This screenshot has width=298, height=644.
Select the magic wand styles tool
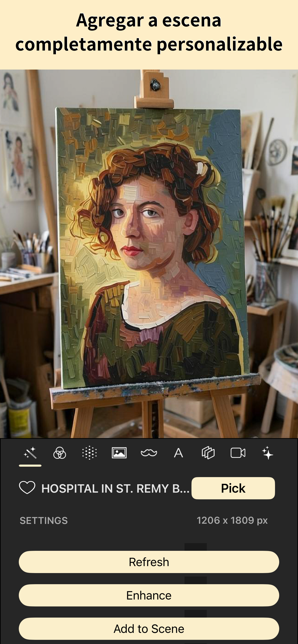pyautogui.click(x=30, y=453)
